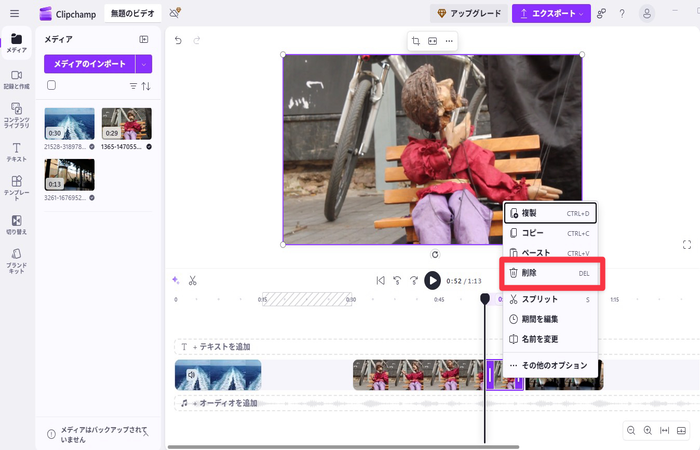
Task: Expand the メディアのインポート dropdown arrow
Action: coord(144,64)
